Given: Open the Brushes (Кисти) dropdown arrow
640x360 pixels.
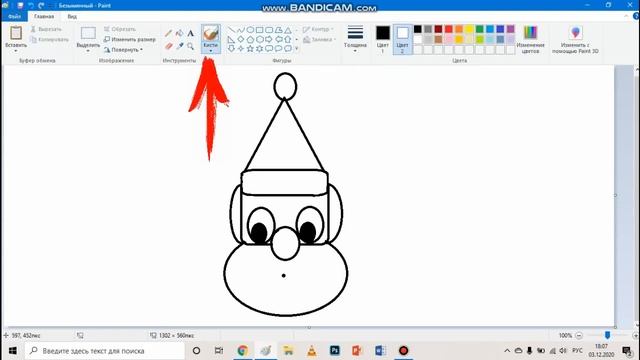Looking at the screenshot, I should point(211,51).
